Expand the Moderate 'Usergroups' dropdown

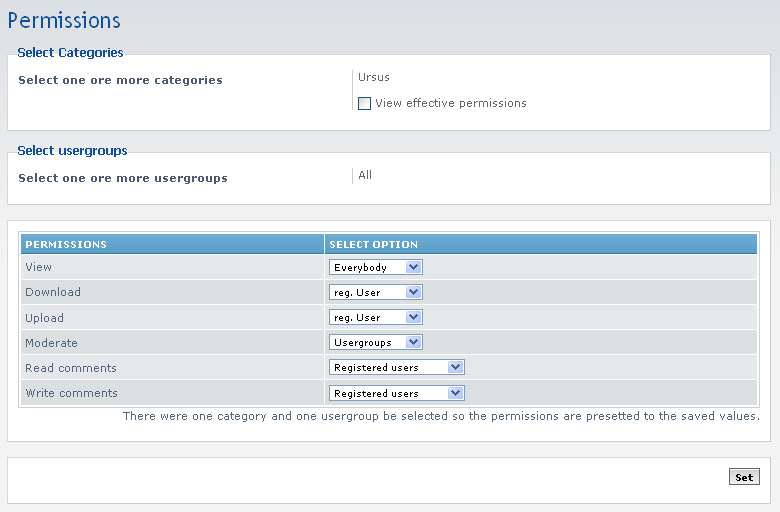click(376, 342)
